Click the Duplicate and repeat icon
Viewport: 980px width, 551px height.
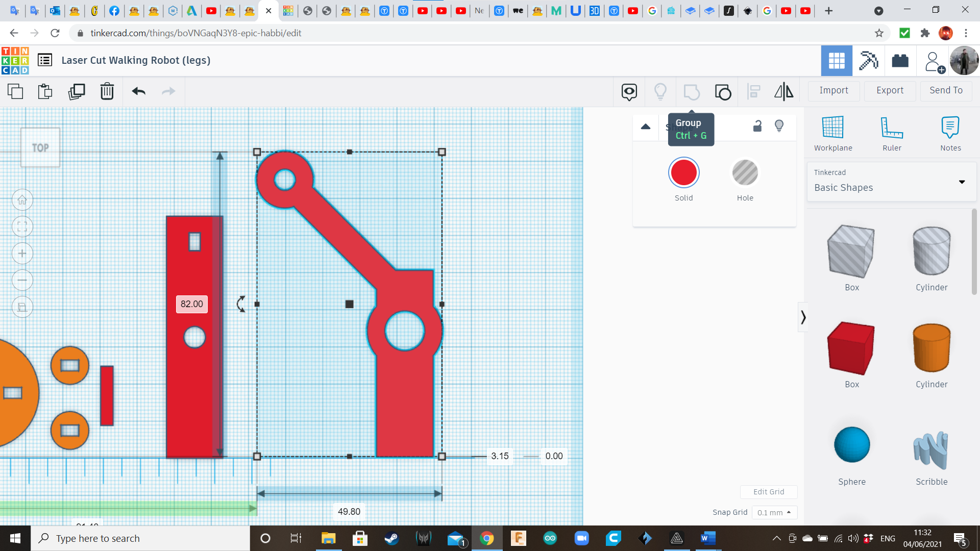pos(77,92)
